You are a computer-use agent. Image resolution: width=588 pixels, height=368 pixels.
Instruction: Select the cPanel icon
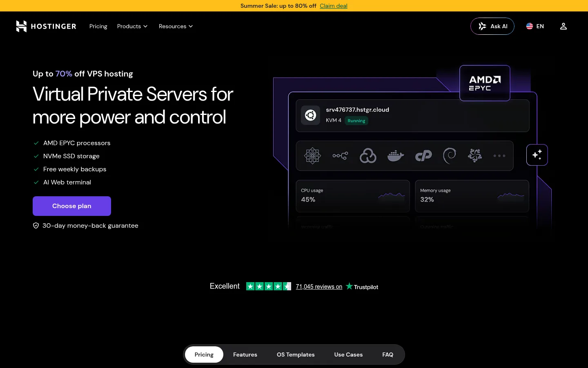[x=423, y=156]
